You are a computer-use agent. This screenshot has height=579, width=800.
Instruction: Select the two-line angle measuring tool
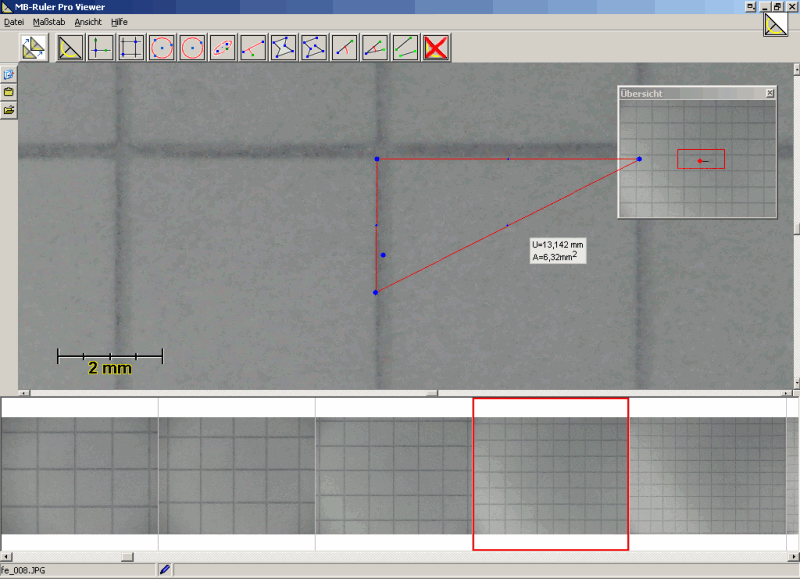(375, 47)
